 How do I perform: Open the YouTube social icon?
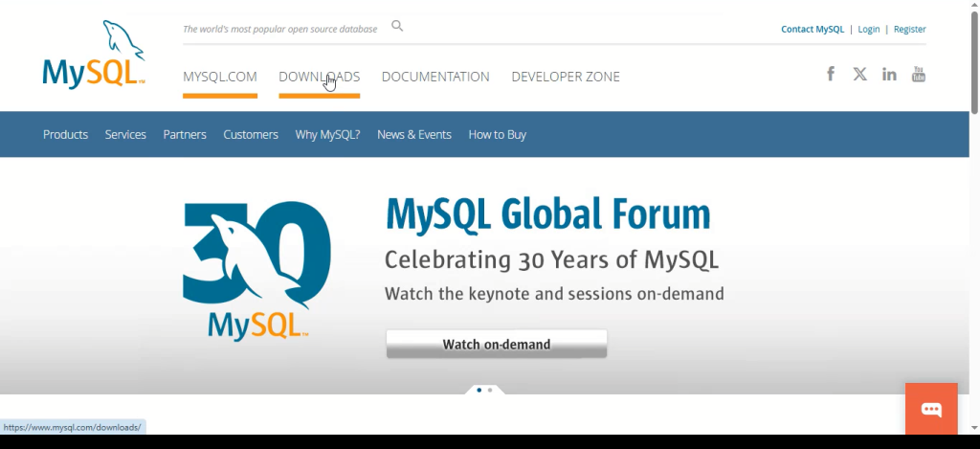point(918,74)
